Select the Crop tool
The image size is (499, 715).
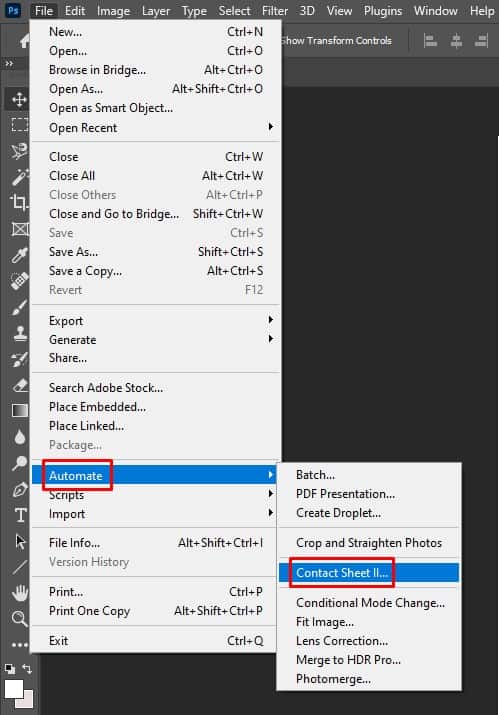pos(19,202)
